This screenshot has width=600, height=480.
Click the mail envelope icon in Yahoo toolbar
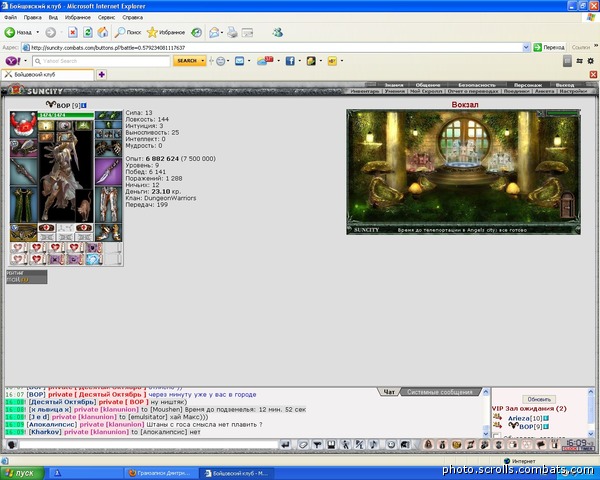tap(240, 61)
